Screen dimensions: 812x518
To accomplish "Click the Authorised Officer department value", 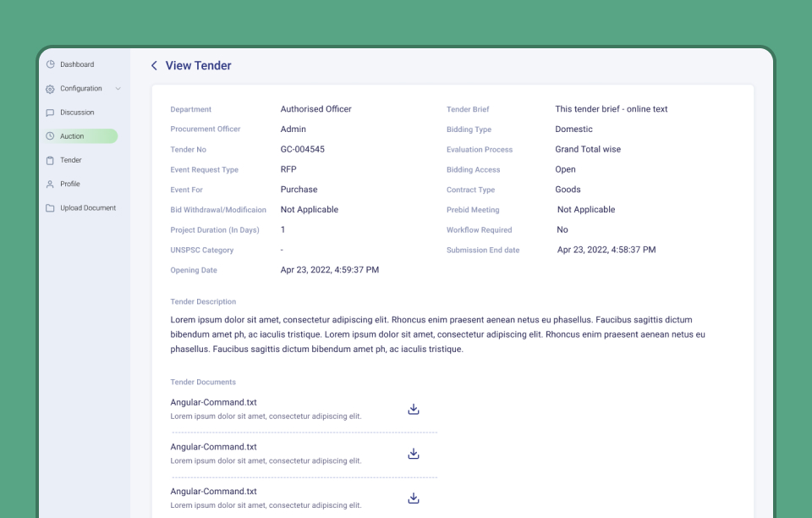I will 315,109.
